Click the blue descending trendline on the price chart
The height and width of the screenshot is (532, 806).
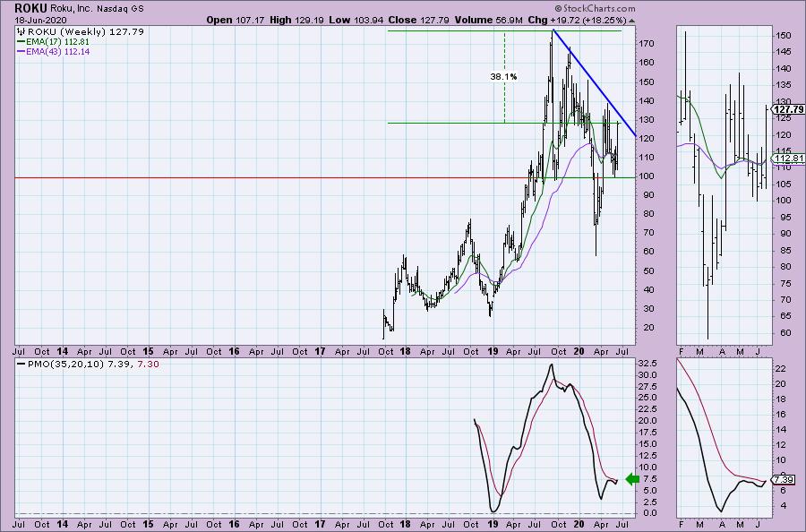pyautogui.click(x=595, y=82)
